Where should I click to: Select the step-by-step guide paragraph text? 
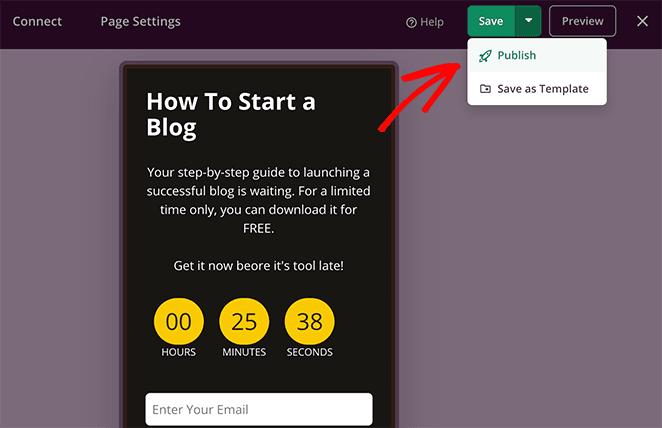pyautogui.click(x=258, y=200)
